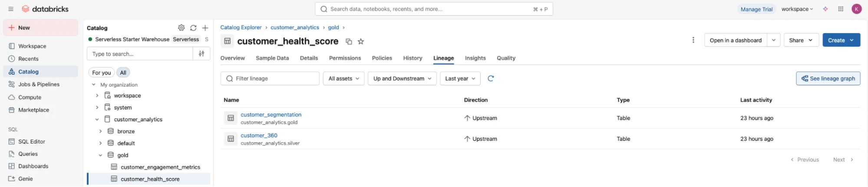Switch to the Details tab
The width and height of the screenshot is (868, 187).
click(x=309, y=58)
